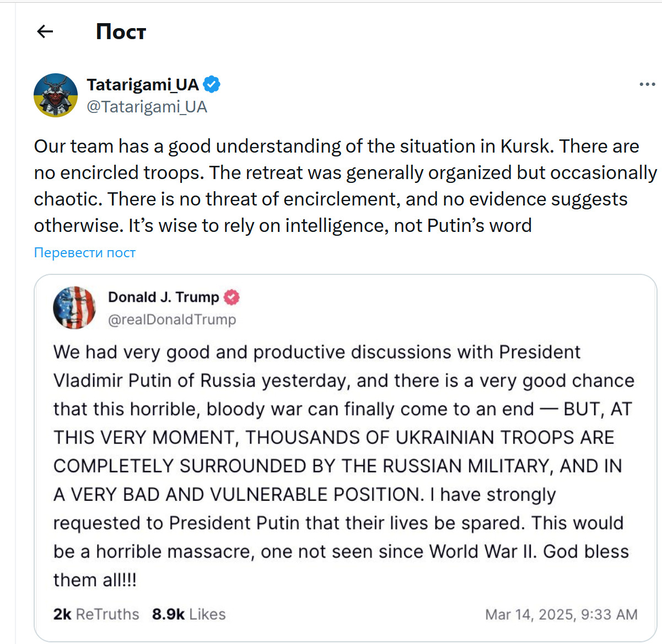This screenshot has height=644, width=662.
Task: Click the Перевести пост translate link
Action: tap(84, 253)
